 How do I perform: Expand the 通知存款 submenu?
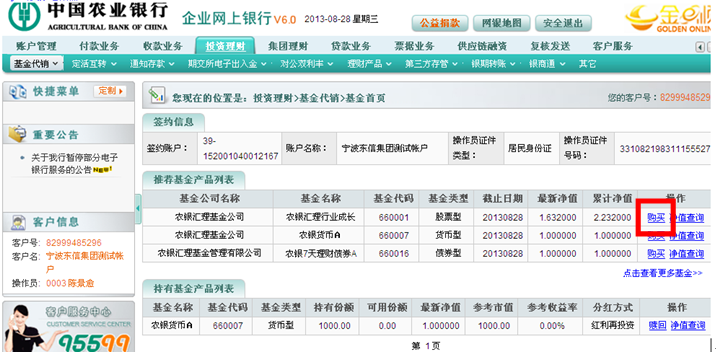point(152,64)
